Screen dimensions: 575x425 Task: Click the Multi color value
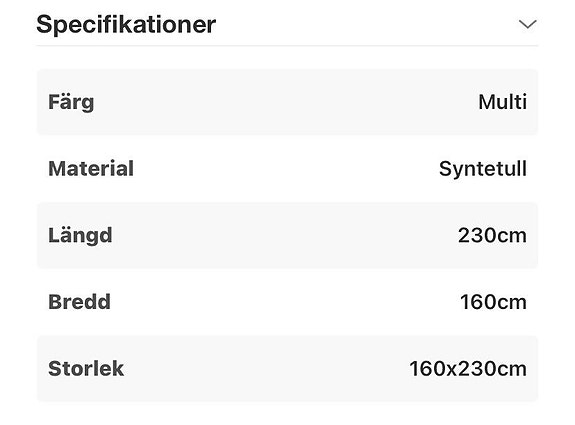503,102
